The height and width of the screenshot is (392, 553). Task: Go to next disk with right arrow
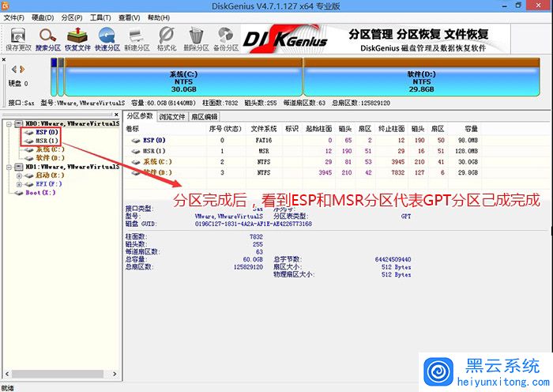[22, 70]
